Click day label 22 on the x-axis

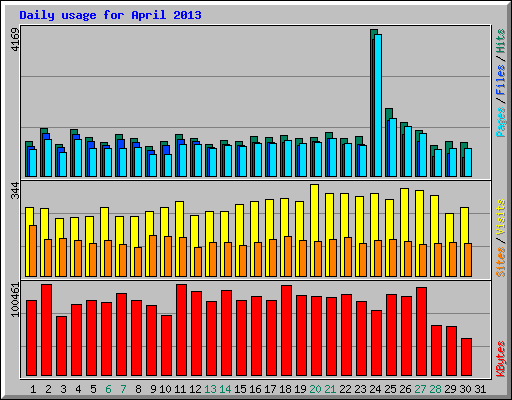point(345,389)
